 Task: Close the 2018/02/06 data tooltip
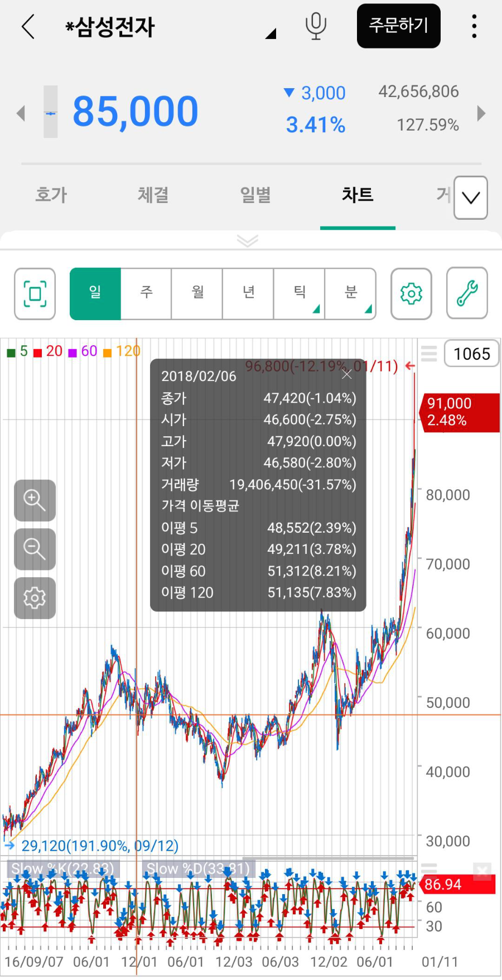click(347, 374)
